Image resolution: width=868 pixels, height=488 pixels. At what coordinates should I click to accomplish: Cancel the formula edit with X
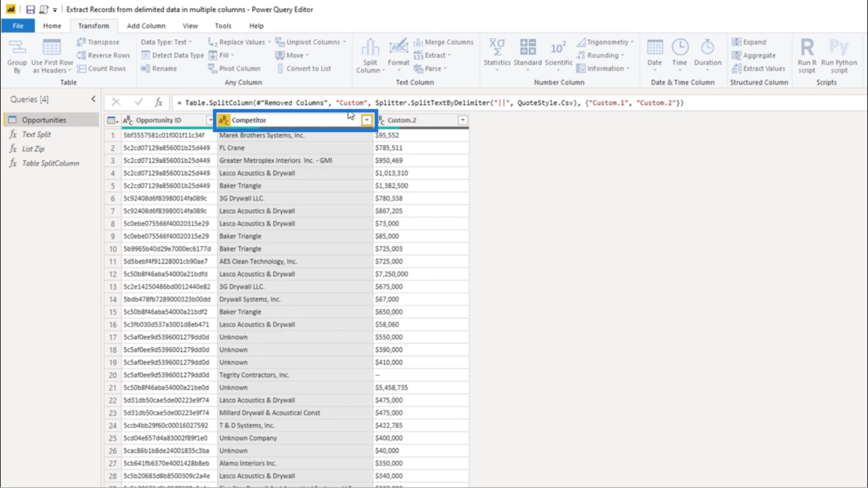pos(116,103)
